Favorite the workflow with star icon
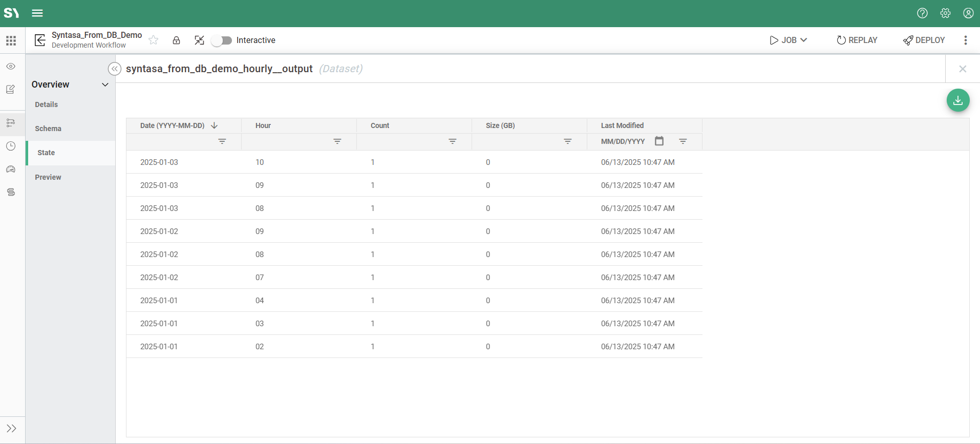 click(x=154, y=40)
